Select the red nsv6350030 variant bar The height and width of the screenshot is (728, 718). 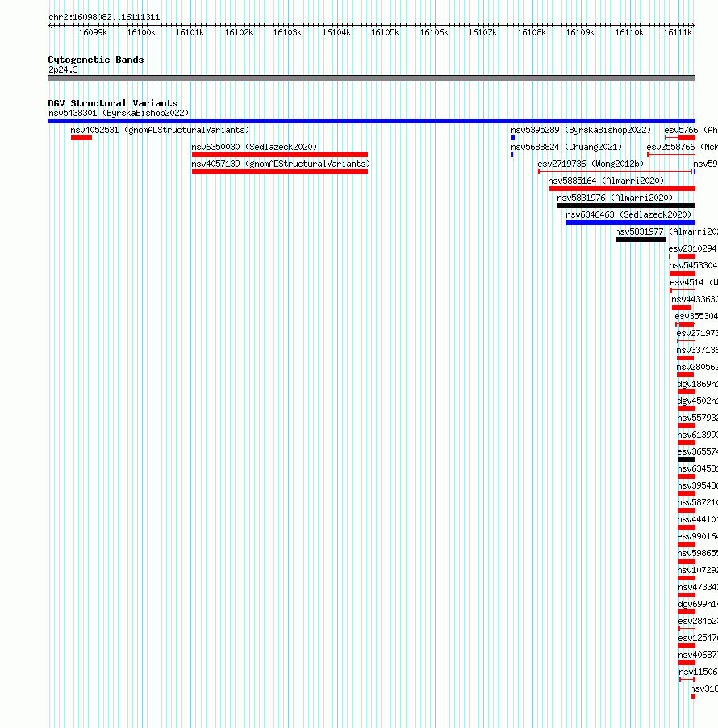[x=280, y=155]
